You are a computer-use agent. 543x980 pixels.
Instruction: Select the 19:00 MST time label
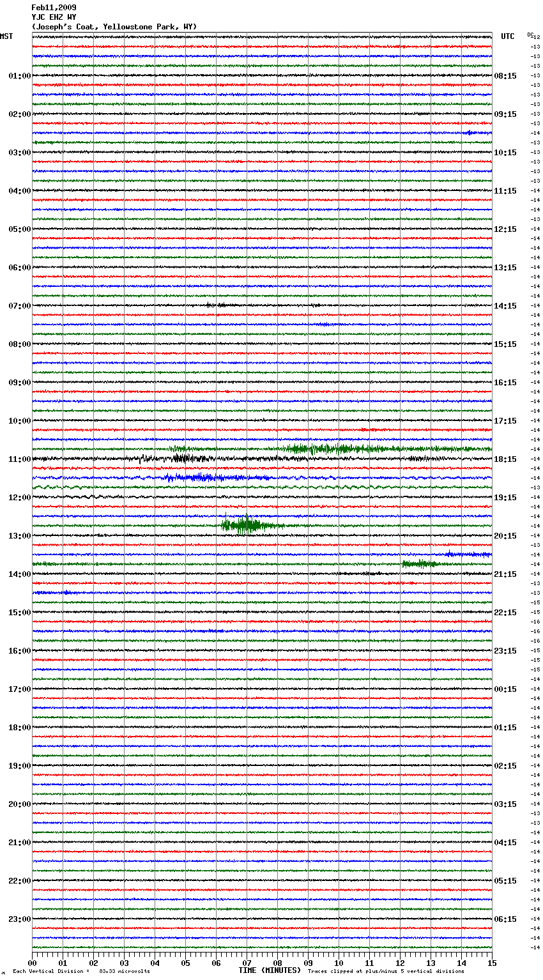pyautogui.click(x=20, y=766)
